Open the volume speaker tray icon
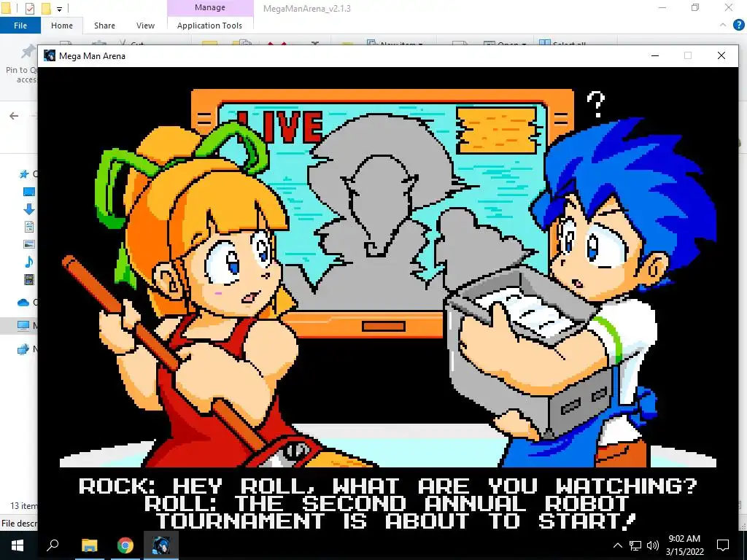 point(653,545)
